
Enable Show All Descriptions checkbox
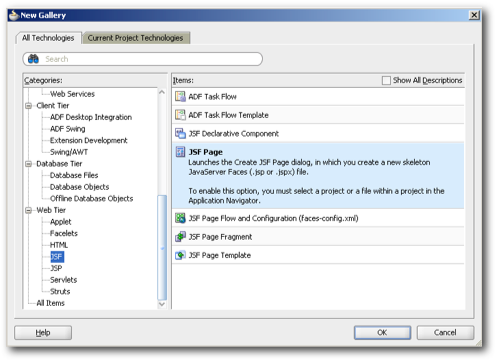click(386, 80)
